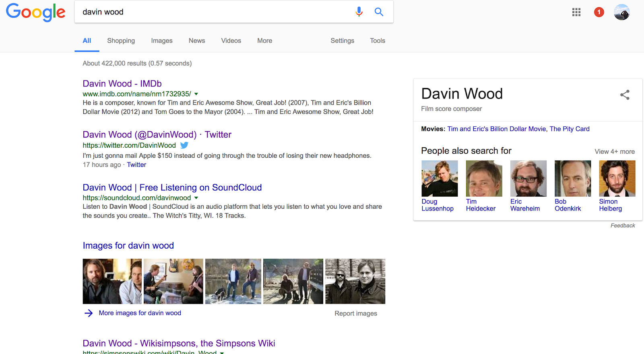This screenshot has height=354, width=644.
Task: Open the Google apps grid
Action: [576, 12]
